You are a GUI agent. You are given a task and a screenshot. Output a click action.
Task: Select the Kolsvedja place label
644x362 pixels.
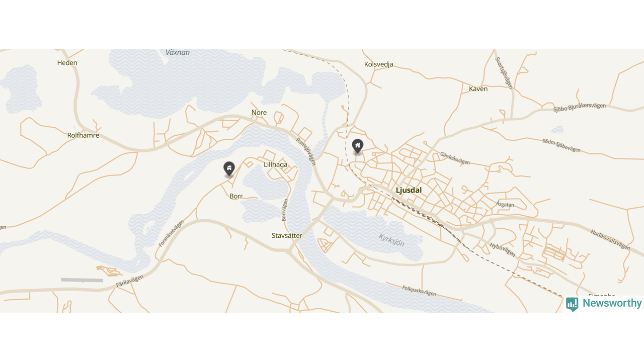click(378, 64)
